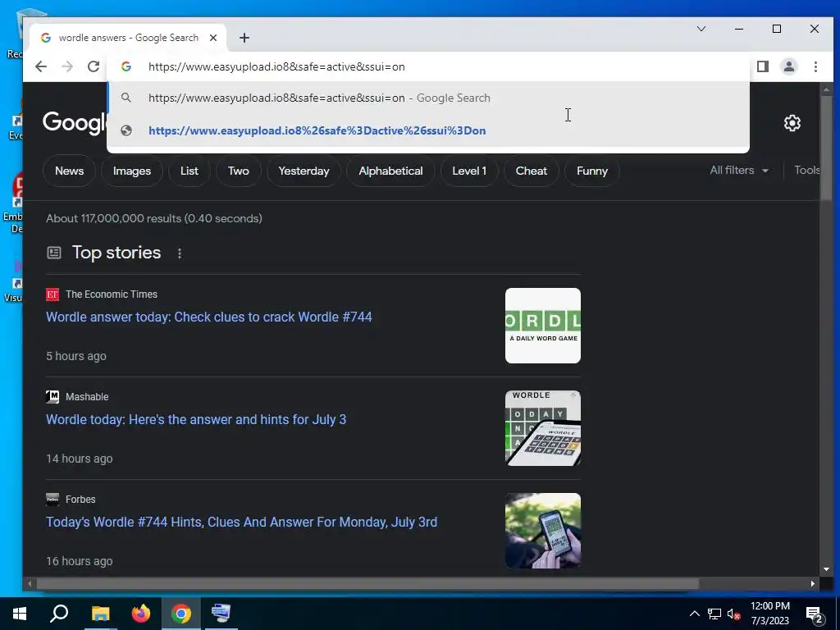Open the Chrome profile avatar

pyautogui.click(x=789, y=66)
